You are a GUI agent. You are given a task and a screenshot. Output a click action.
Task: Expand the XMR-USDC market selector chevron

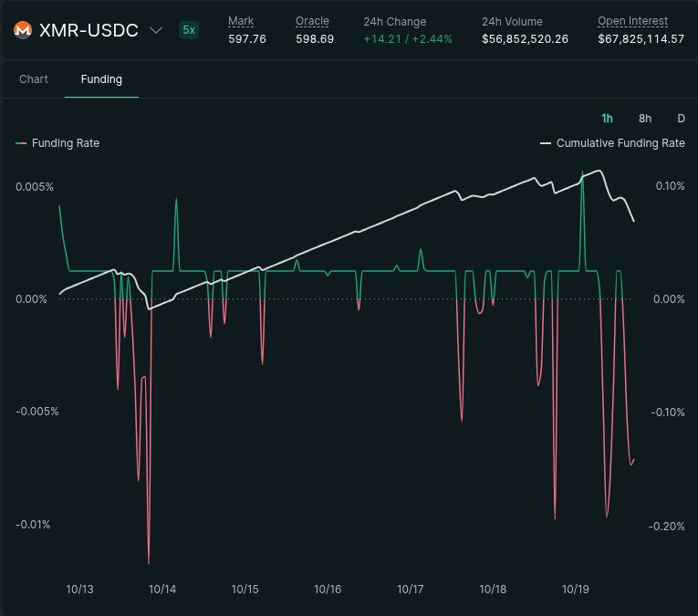coord(156,30)
